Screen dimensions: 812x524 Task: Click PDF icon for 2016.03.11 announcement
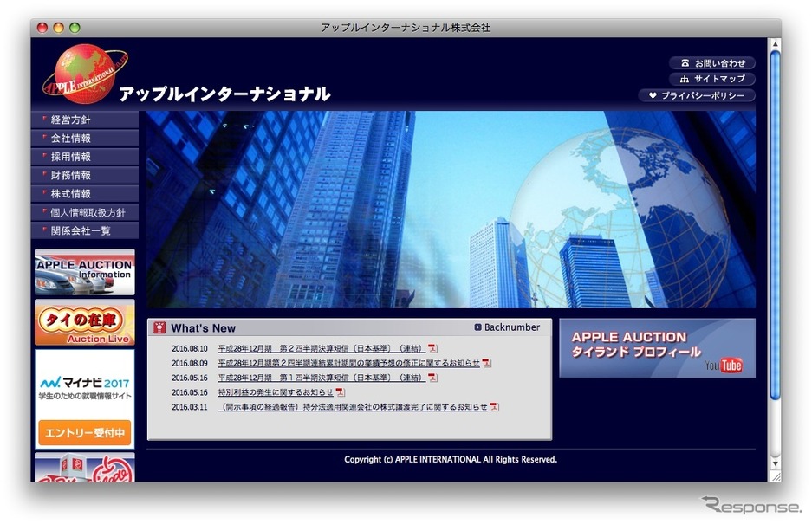pyautogui.click(x=494, y=406)
